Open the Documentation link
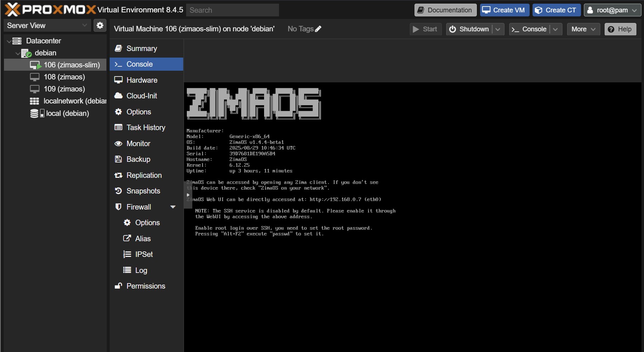Screen dimensions: 644x352 tap(445, 10)
